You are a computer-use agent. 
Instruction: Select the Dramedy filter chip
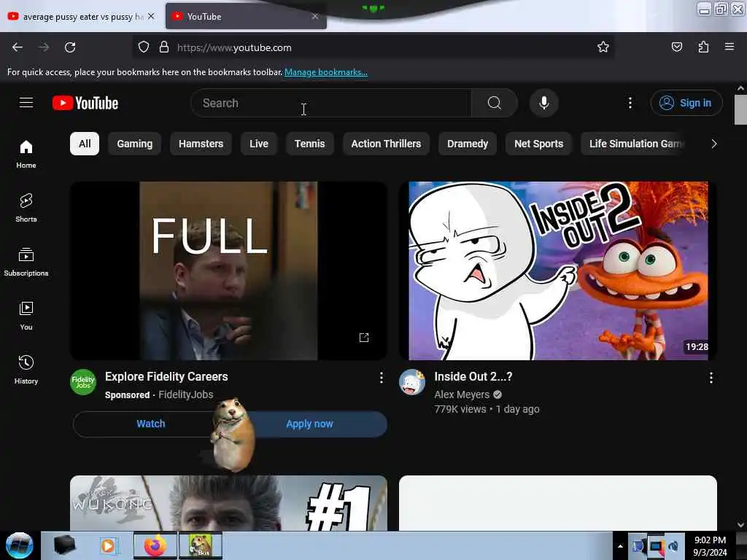click(x=468, y=144)
